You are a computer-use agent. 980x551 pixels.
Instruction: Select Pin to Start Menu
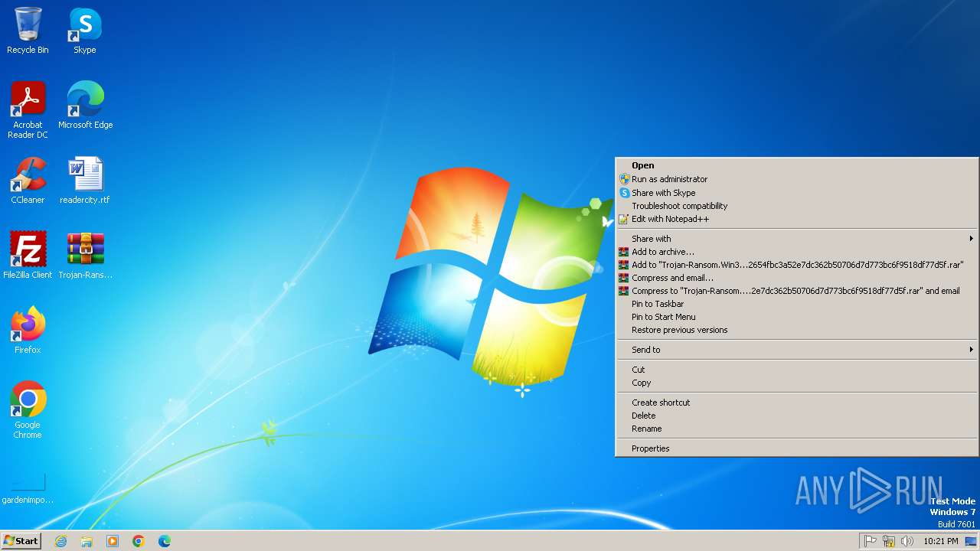tap(796, 317)
